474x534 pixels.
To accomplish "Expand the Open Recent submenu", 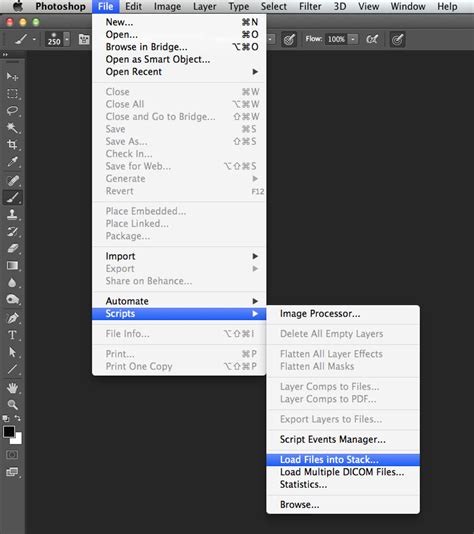I will coord(179,72).
